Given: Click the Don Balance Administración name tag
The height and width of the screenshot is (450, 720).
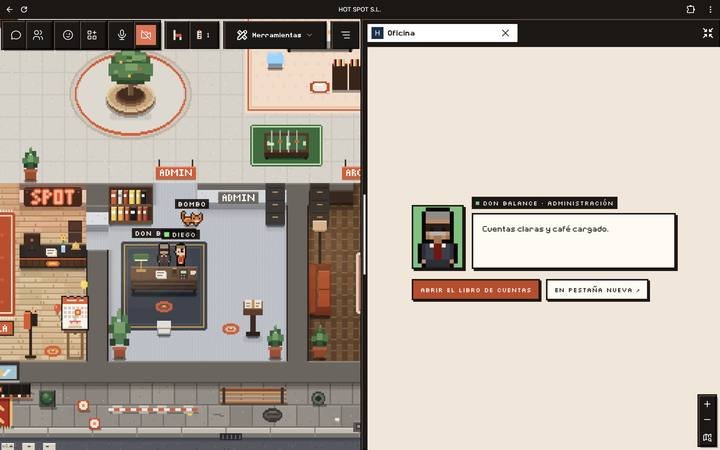Looking at the screenshot, I should coord(544,203).
